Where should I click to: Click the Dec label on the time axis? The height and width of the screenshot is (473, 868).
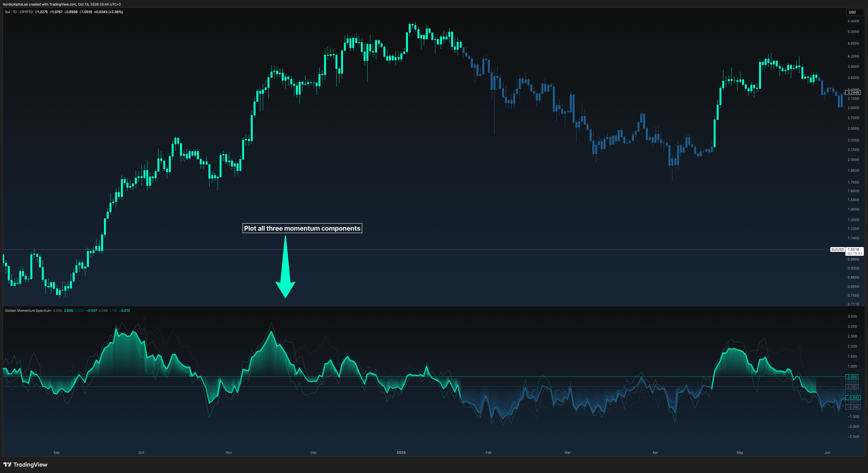pos(313,452)
